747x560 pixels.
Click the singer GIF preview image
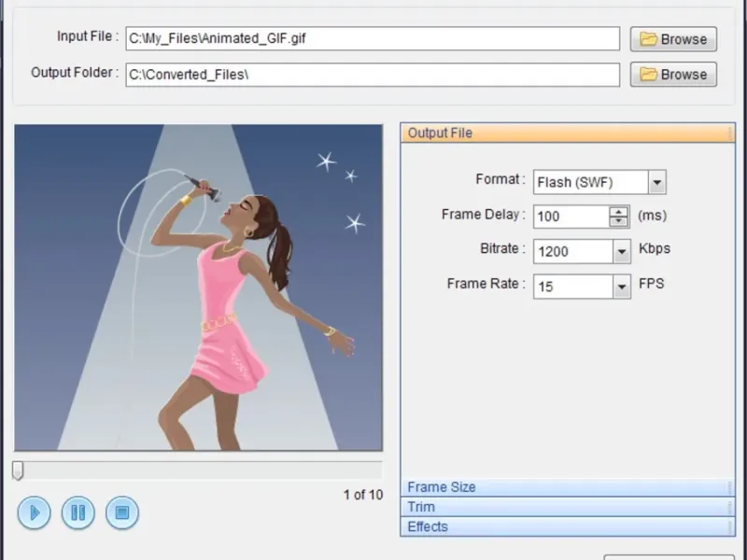tap(198, 287)
